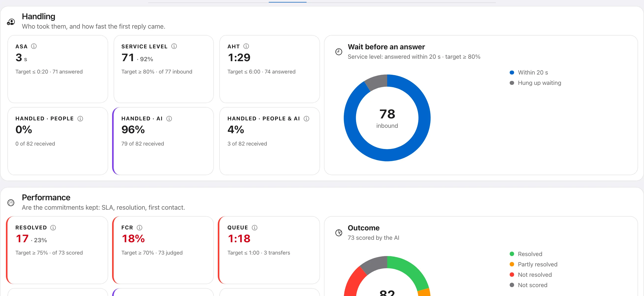Click the pie icon beside Outcome
Image resolution: width=644 pixels, height=296 pixels.
(339, 233)
